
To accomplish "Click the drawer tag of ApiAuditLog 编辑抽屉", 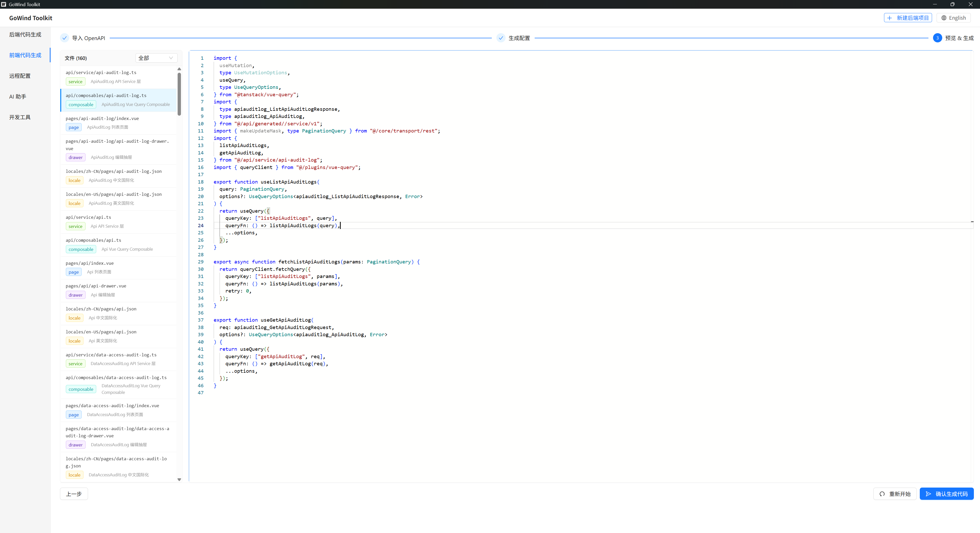I will (x=76, y=158).
